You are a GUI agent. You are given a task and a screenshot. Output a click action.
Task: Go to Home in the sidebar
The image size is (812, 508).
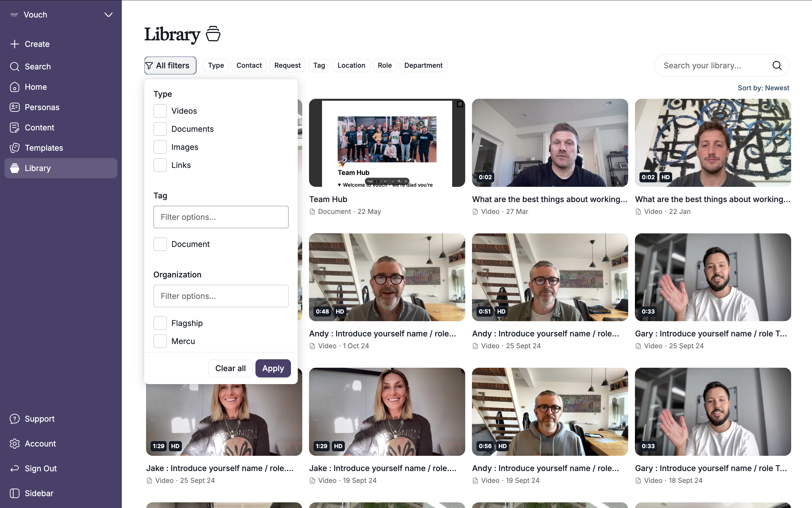click(61, 87)
